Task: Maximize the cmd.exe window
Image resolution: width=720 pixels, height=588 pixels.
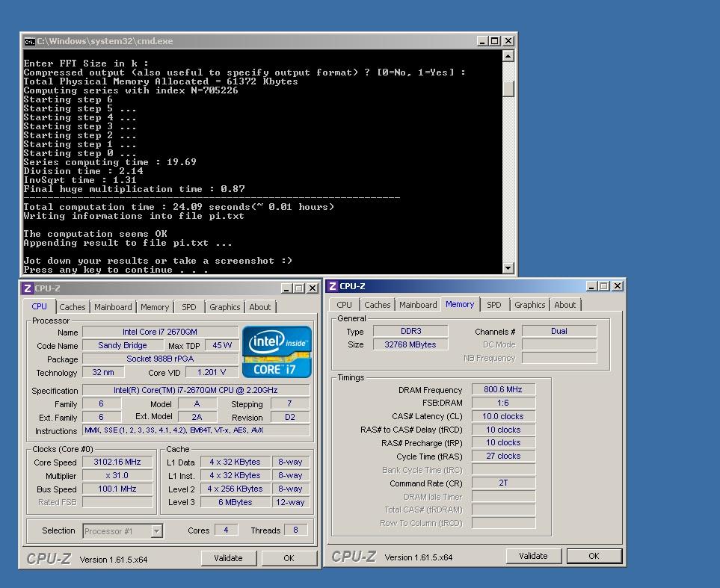Action: click(x=494, y=41)
